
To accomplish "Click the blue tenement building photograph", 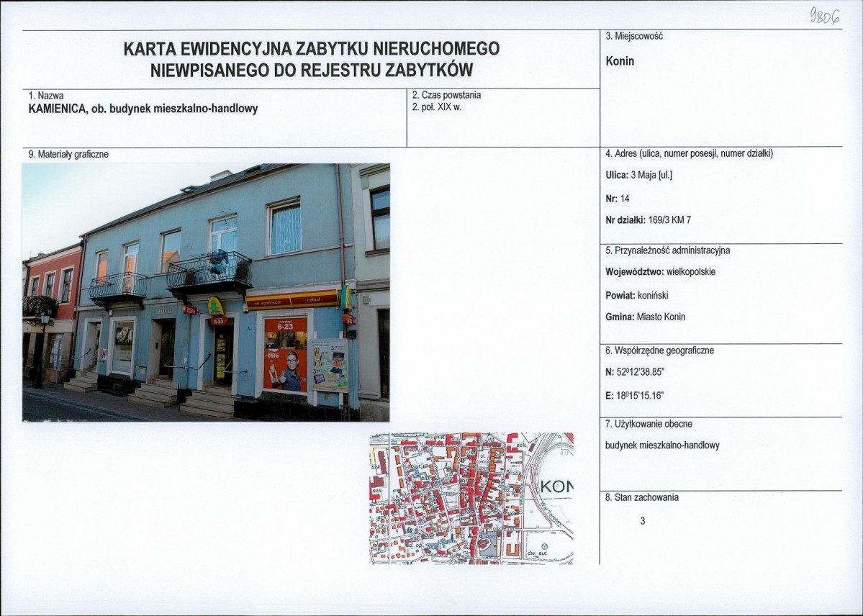I will pos(206,292).
